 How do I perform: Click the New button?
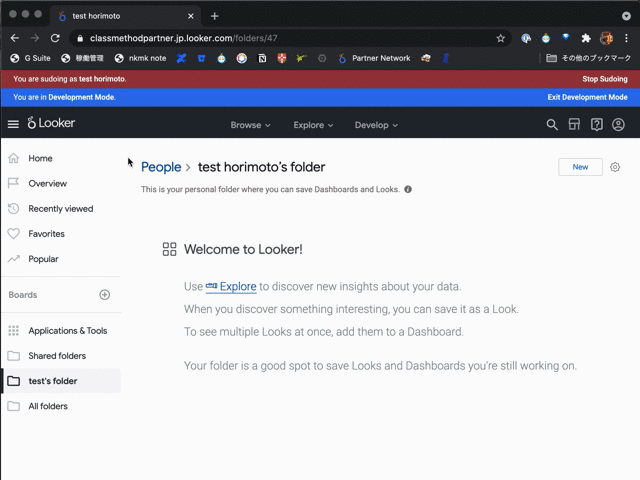tap(580, 167)
